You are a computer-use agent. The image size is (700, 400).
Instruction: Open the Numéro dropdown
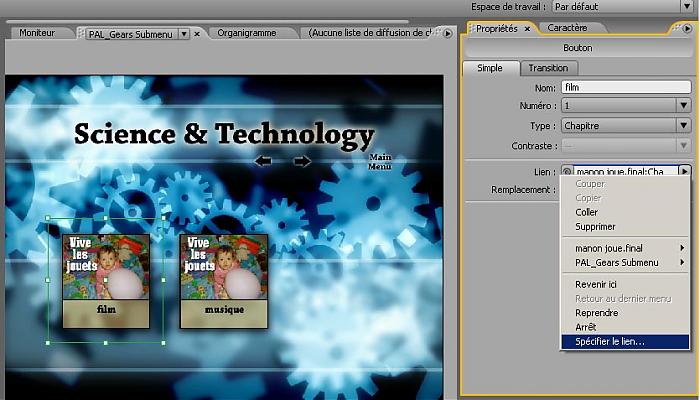tap(626, 106)
